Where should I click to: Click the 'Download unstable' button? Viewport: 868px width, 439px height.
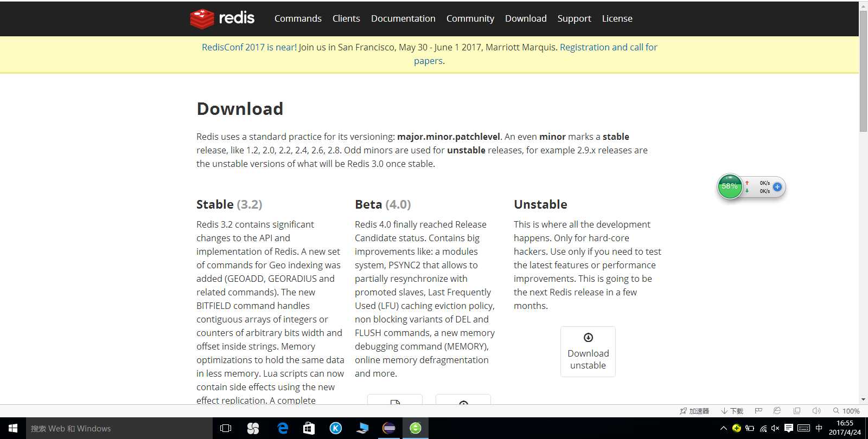pyautogui.click(x=588, y=352)
